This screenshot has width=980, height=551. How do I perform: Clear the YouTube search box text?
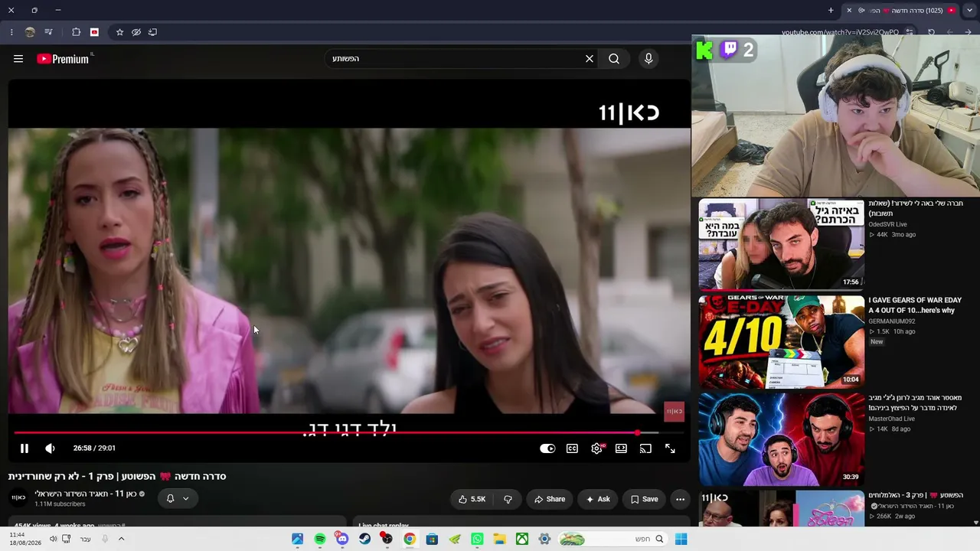coord(590,59)
